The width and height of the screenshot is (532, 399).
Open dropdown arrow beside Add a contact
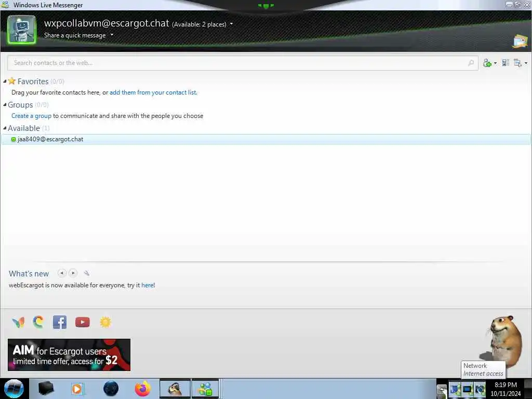pos(495,63)
